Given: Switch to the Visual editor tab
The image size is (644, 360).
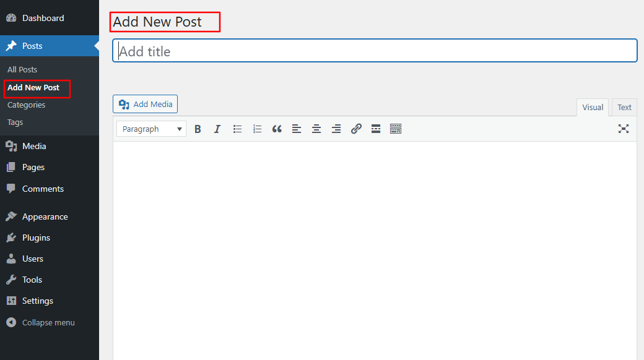Looking at the screenshot, I should [593, 107].
